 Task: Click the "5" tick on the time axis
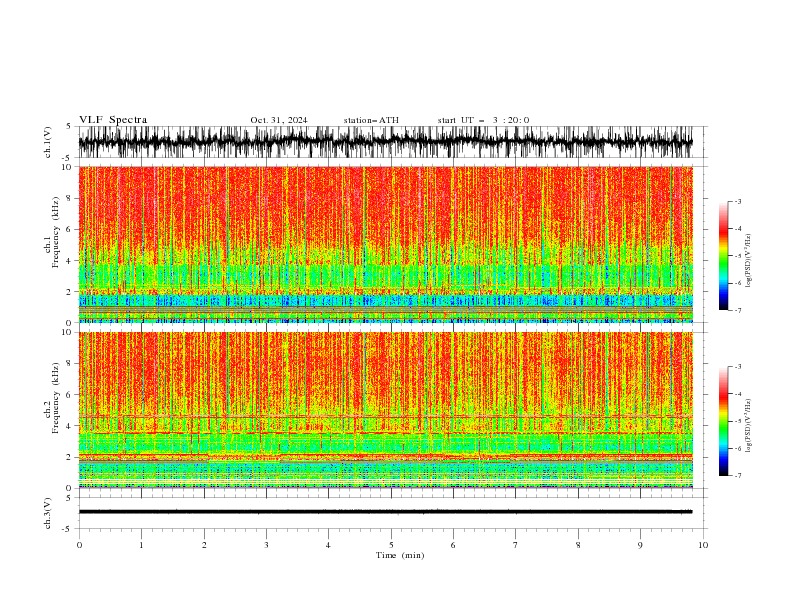click(x=391, y=545)
